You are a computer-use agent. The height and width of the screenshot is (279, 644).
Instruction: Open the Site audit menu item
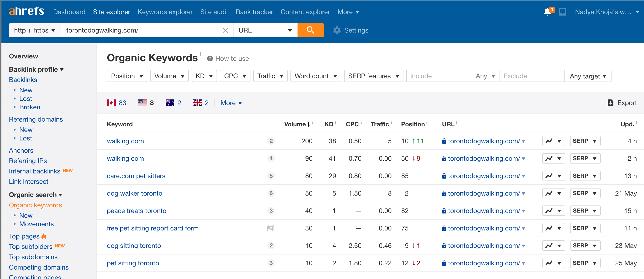point(214,12)
